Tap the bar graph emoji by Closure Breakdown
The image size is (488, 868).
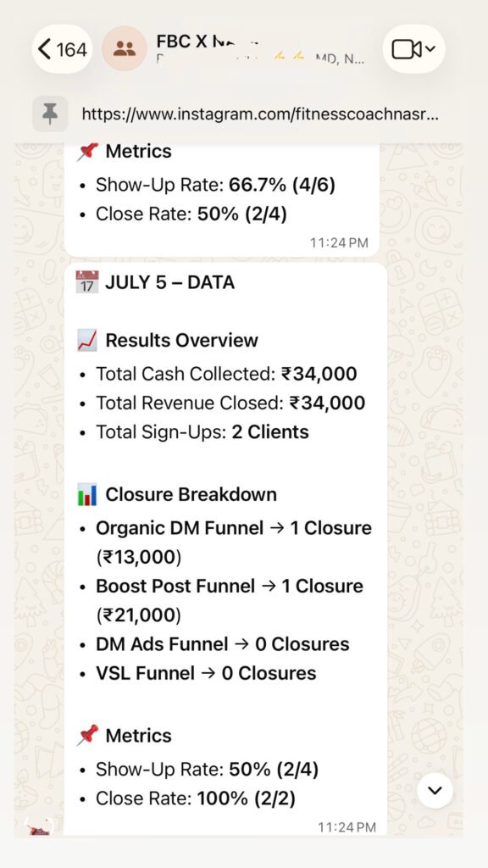(87, 494)
